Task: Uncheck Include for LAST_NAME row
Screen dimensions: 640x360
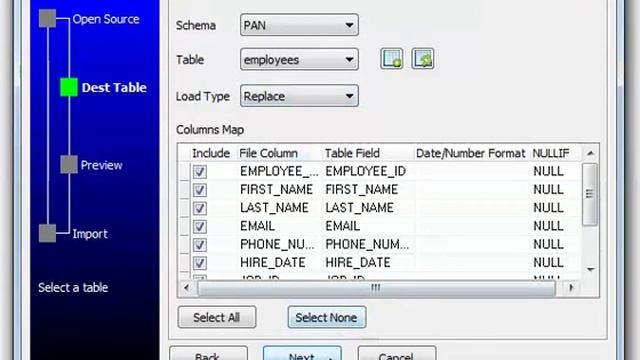Action: pyautogui.click(x=200, y=208)
